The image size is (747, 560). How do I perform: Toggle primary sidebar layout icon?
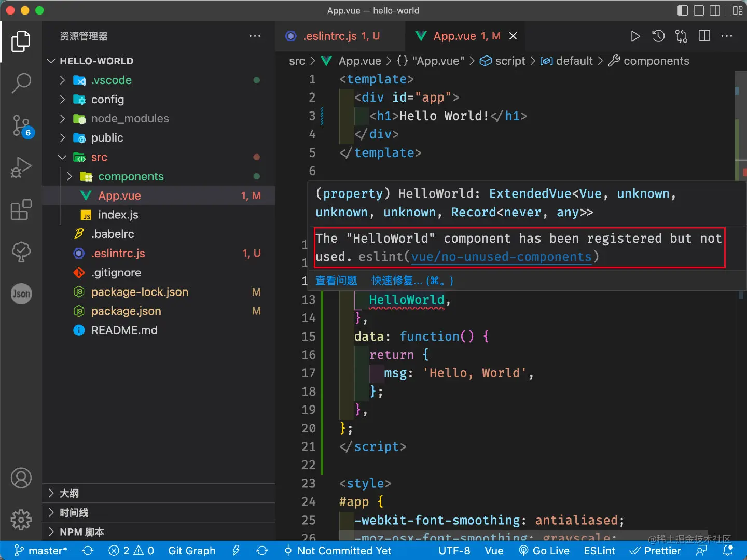click(683, 10)
